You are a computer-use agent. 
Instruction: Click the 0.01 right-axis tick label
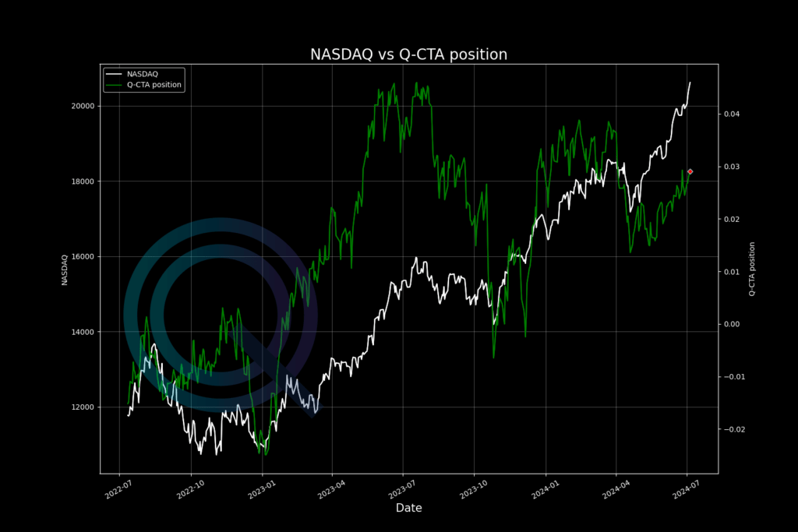coord(732,272)
